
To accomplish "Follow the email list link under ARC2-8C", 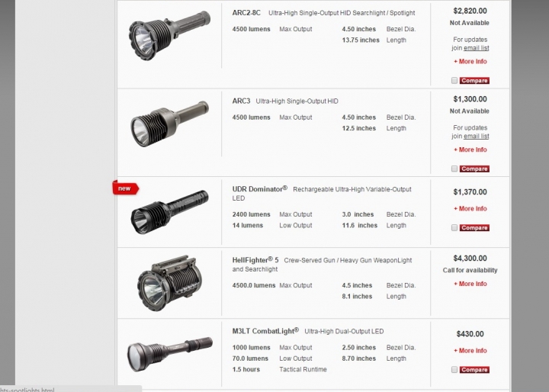I will point(476,48).
